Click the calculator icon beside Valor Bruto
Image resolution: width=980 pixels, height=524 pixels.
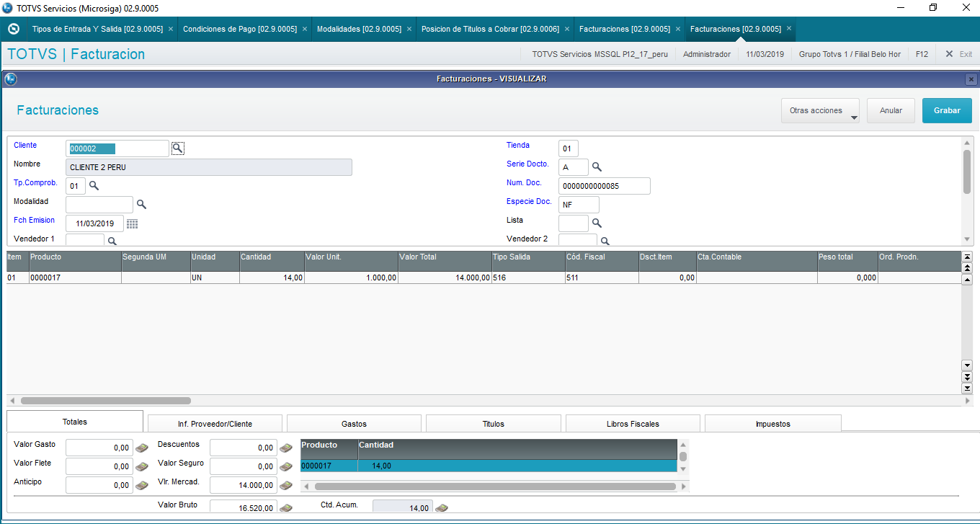point(286,508)
